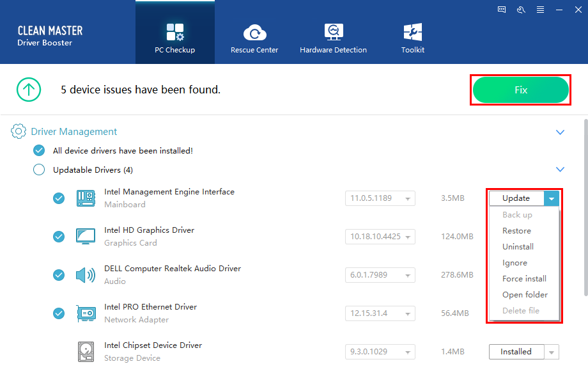Click the 3.5MB size value

(x=453, y=198)
